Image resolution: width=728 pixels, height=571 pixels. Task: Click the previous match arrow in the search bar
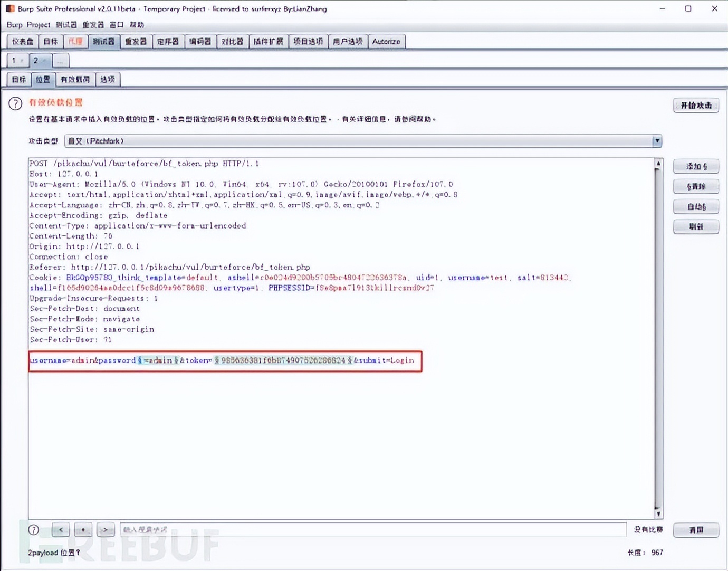[60, 529]
